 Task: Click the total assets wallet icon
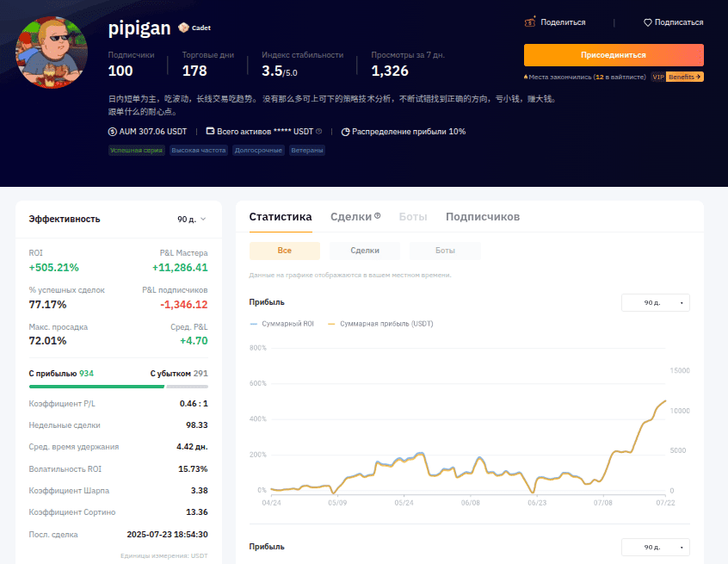click(210, 132)
